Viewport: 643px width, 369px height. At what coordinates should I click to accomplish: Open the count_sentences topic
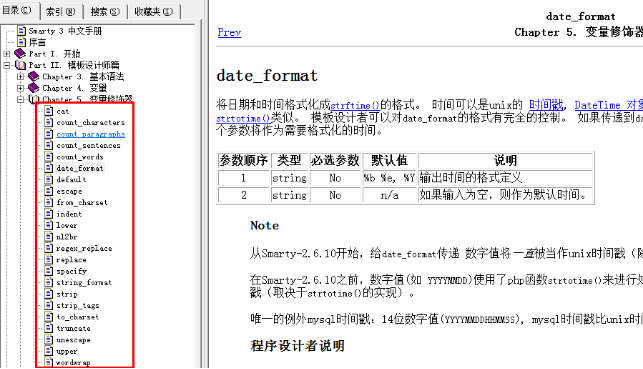tap(89, 146)
